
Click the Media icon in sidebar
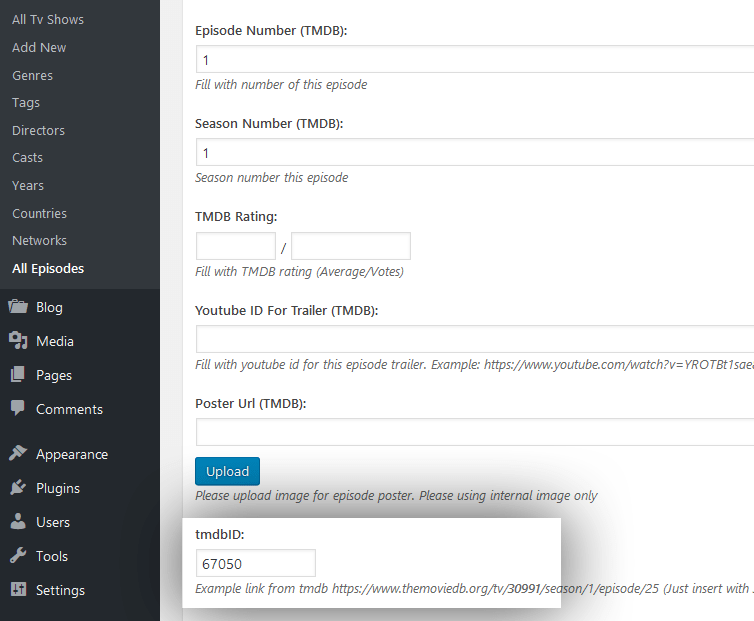click(18, 341)
